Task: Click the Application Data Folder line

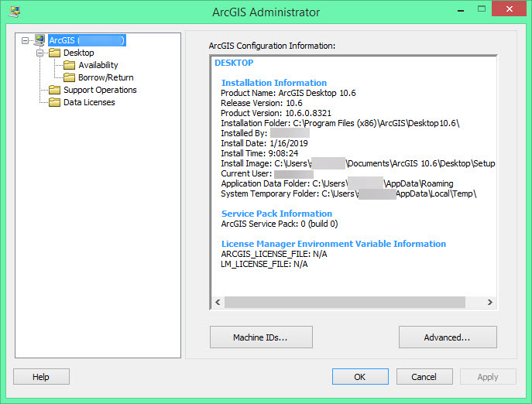Action: click(x=338, y=183)
